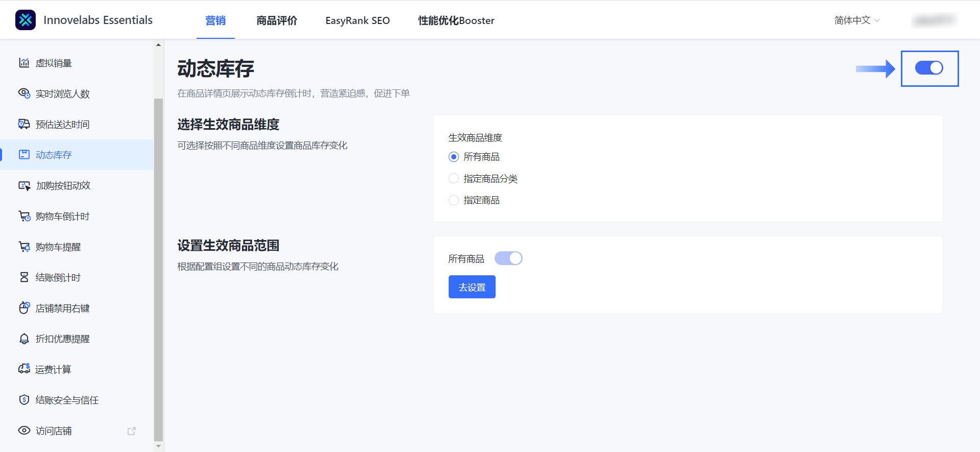Click the 加购按钮动效 cursor icon
Screen dimensions: 980x452
pyautogui.click(x=24, y=186)
